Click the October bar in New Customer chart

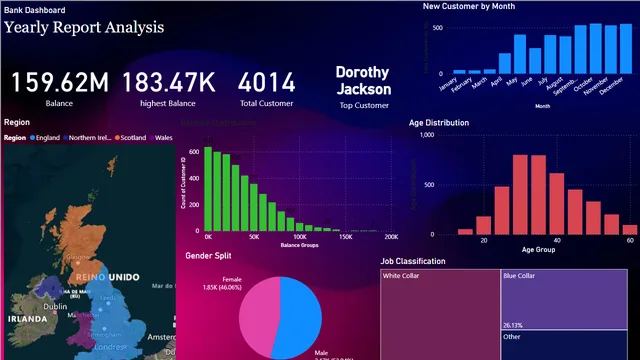coord(596,49)
